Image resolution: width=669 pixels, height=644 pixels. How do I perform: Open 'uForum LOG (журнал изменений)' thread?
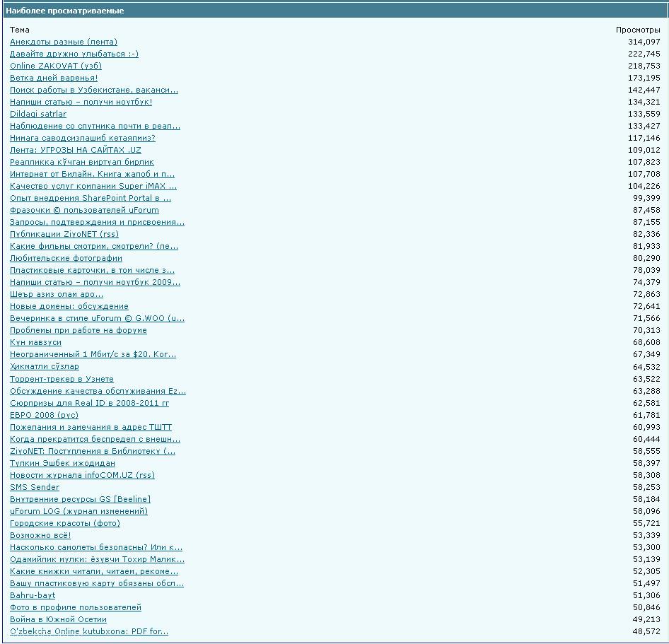click(x=79, y=511)
